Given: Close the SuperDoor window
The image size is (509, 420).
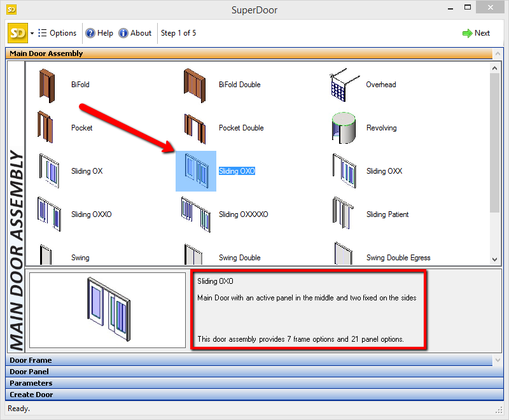Looking at the screenshot, I should pos(490,7).
